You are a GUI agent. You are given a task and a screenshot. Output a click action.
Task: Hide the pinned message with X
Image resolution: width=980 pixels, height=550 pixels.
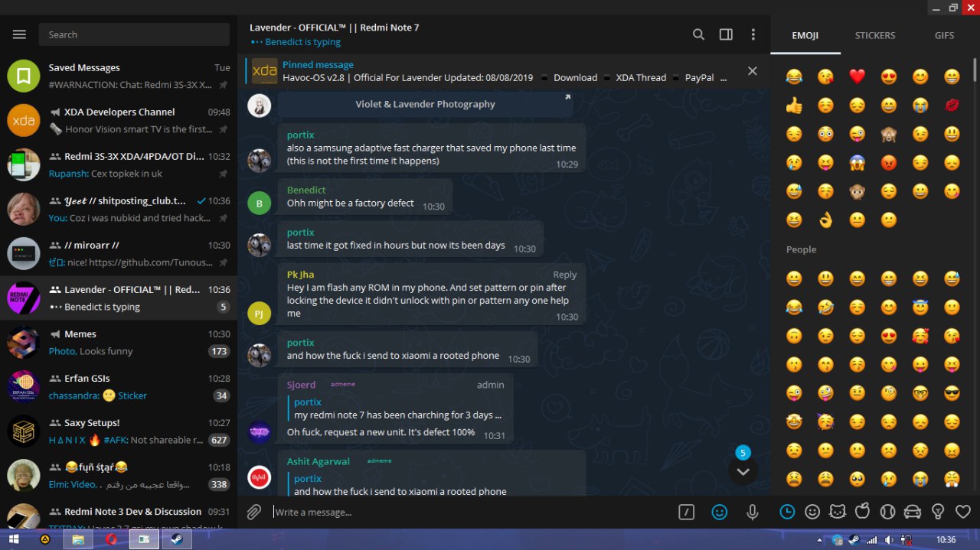point(753,70)
